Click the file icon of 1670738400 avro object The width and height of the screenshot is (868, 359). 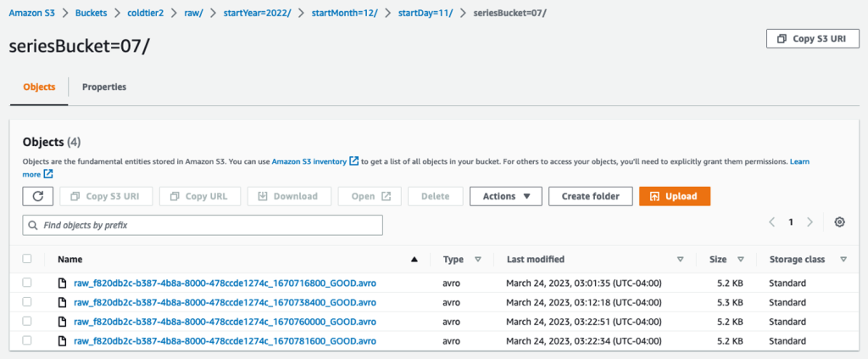(x=63, y=302)
